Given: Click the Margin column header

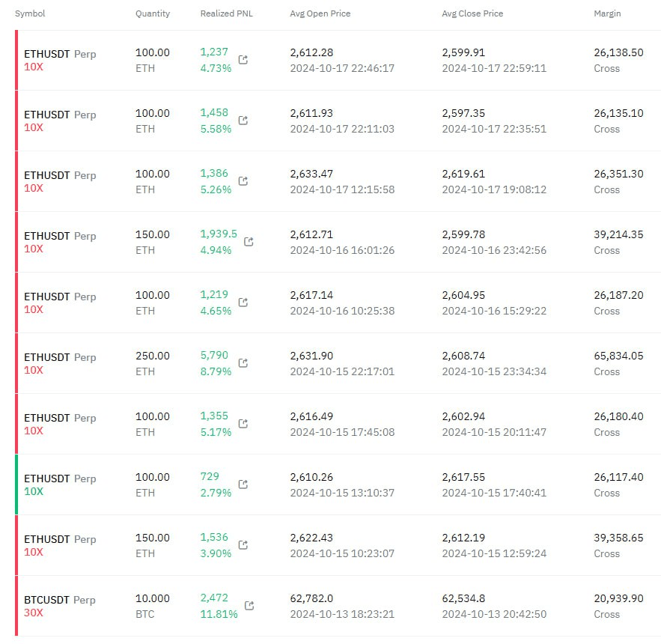Looking at the screenshot, I should (607, 13).
